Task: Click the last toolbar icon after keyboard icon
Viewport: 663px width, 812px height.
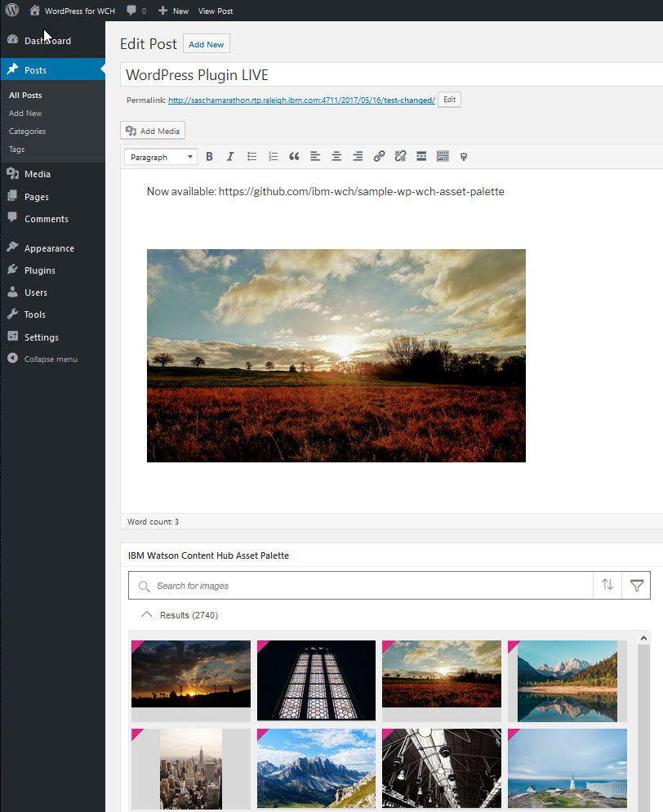Action: [x=464, y=156]
